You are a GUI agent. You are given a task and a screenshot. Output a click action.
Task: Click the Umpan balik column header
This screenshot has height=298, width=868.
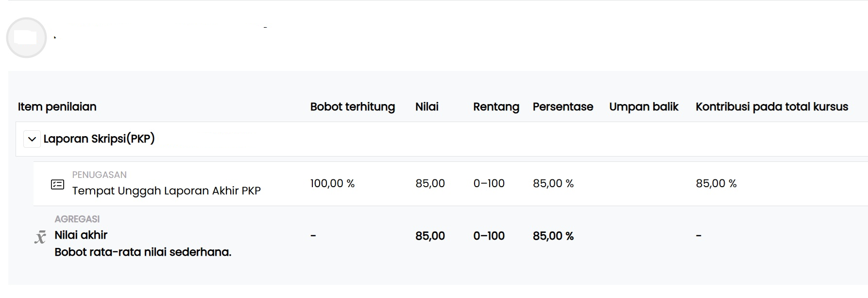point(644,106)
